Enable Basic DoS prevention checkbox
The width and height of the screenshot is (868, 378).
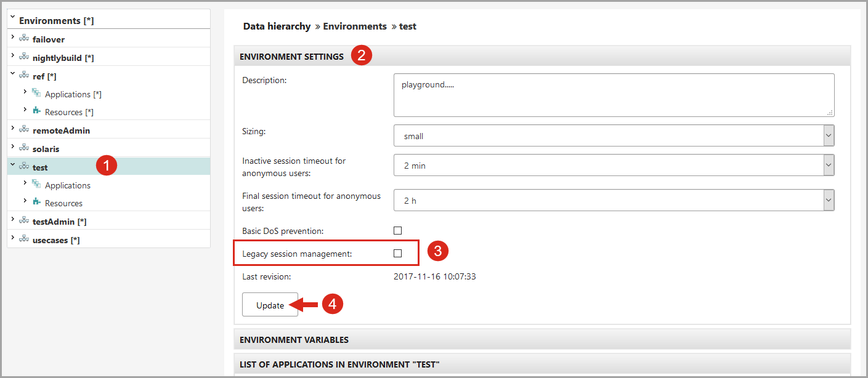tap(397, 230)
